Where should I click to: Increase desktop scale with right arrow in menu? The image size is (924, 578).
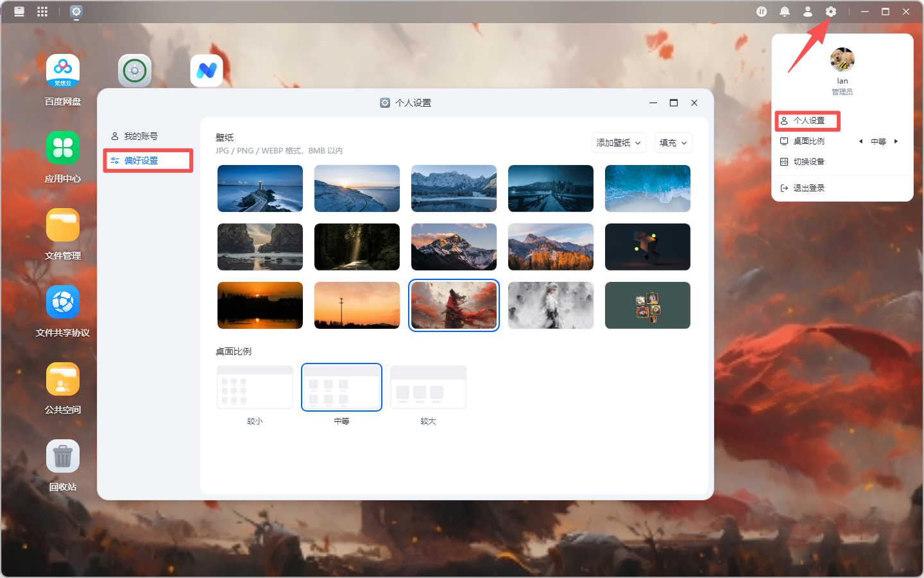[896, 141]
